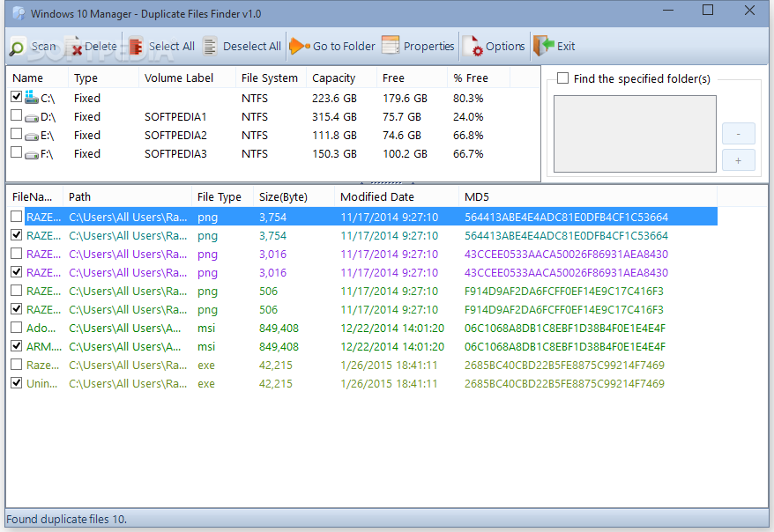Sort results by Path column header
774x532 pixels.
point(127,196)
